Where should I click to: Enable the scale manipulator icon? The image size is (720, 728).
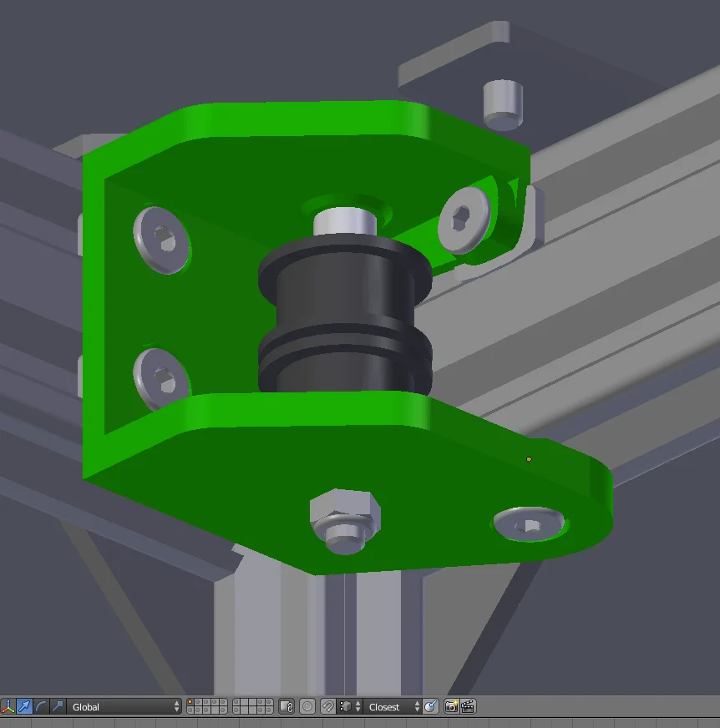pyautogui.click(x=58, y=706)
